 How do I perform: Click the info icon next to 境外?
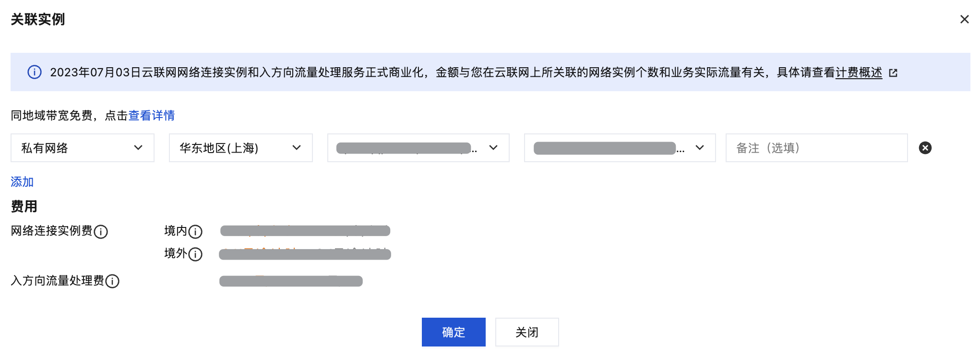(x=195, y=254)
